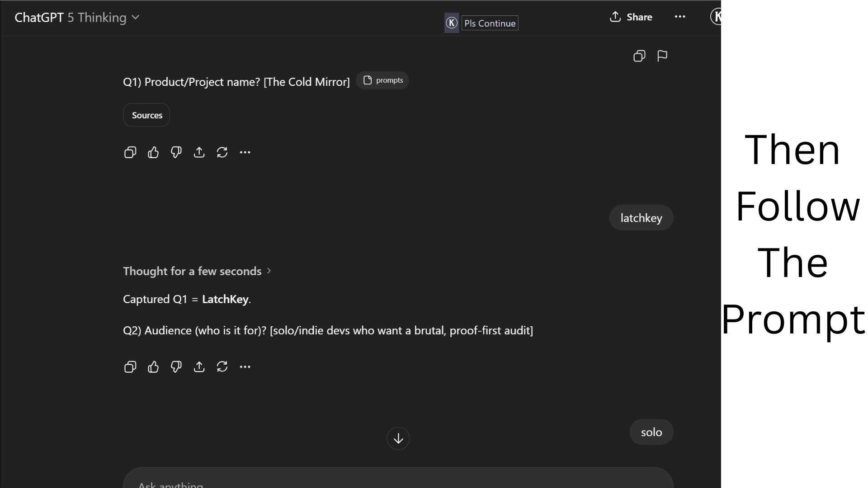Thumbs down the Q1 response
Screen dimensions: 868x488
pyautogui.click(x=176, y=153)
